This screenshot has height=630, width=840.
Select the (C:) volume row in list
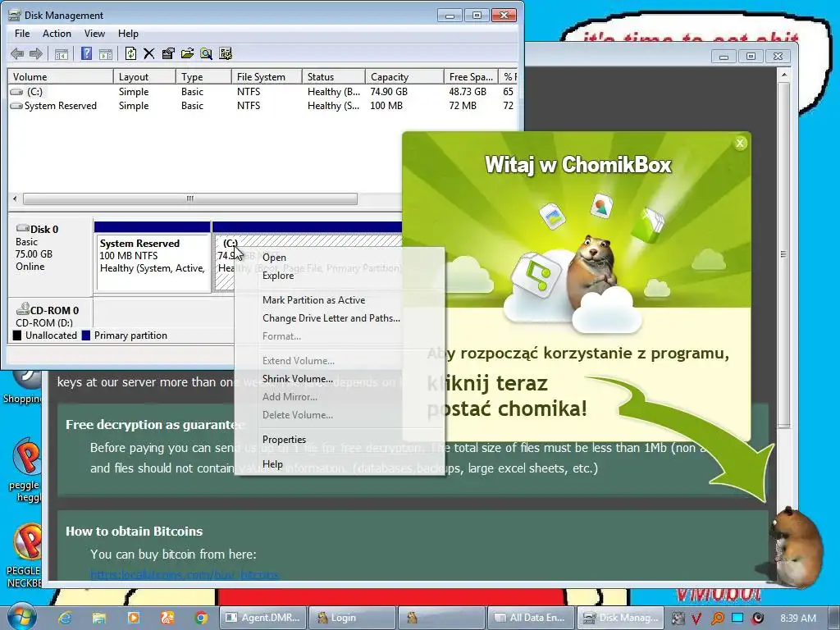[x=262, y=92]
